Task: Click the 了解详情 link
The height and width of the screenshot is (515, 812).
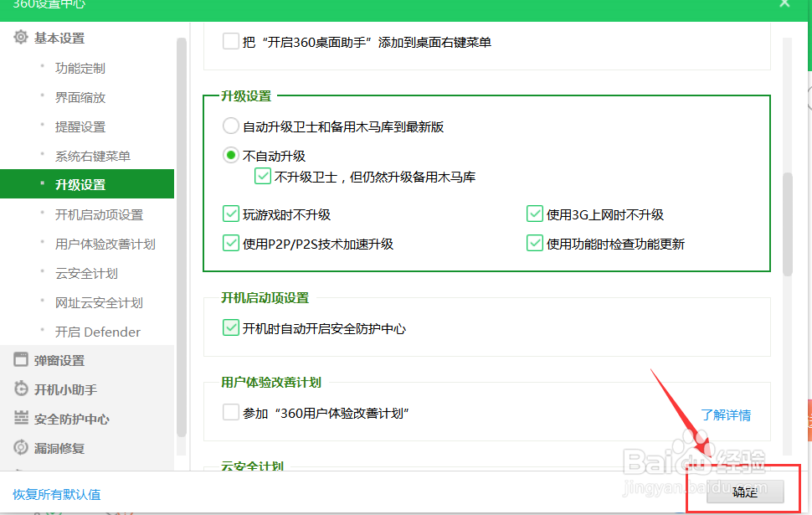Action: 726,415
